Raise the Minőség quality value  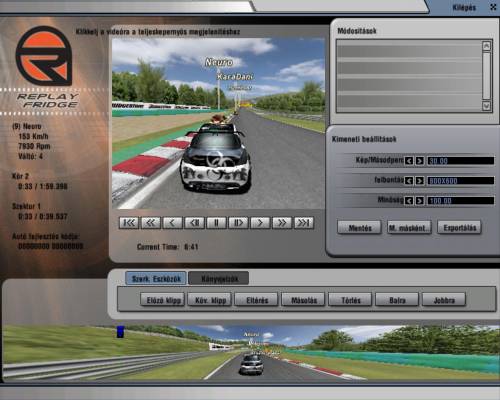pyautogui.click(x=420, y=201)
